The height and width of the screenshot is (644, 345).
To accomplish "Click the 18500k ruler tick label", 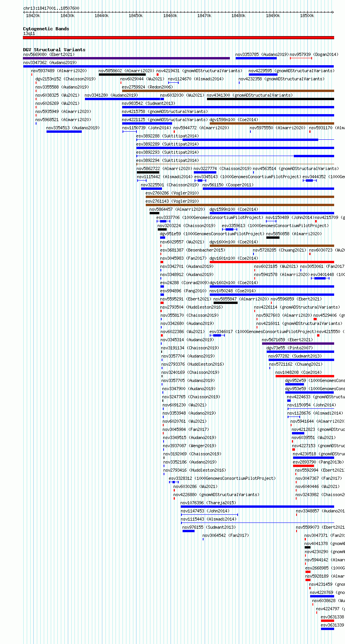I will coord(307,16).
